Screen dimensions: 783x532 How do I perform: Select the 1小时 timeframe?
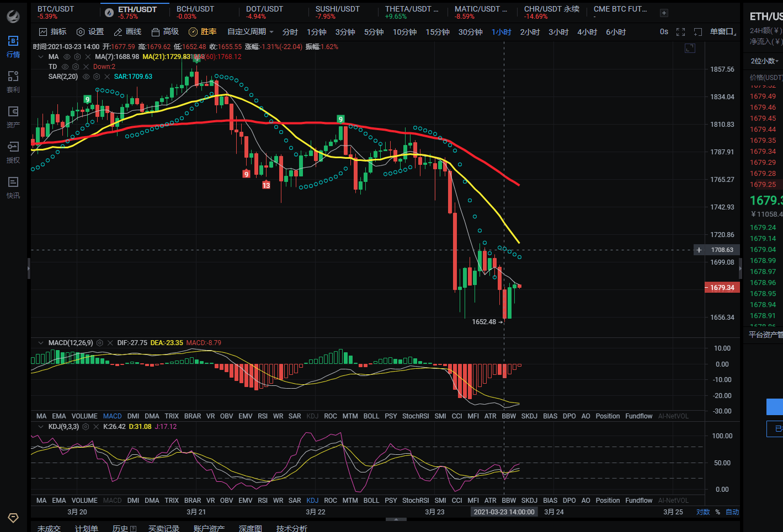(502, 32)
